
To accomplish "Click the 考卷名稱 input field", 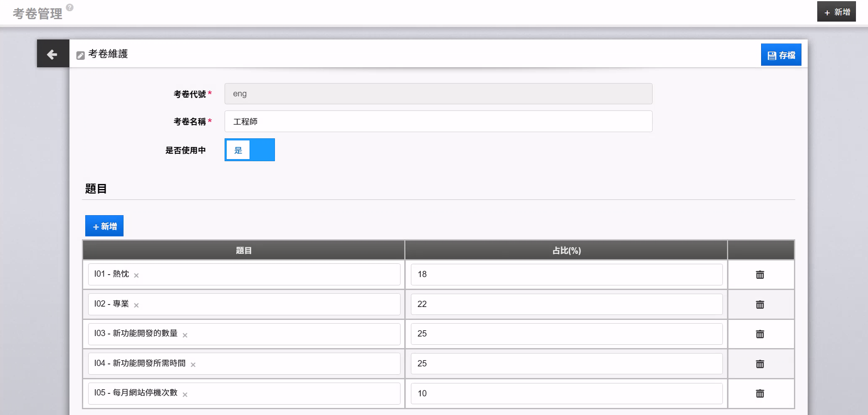I will [438, 121].
